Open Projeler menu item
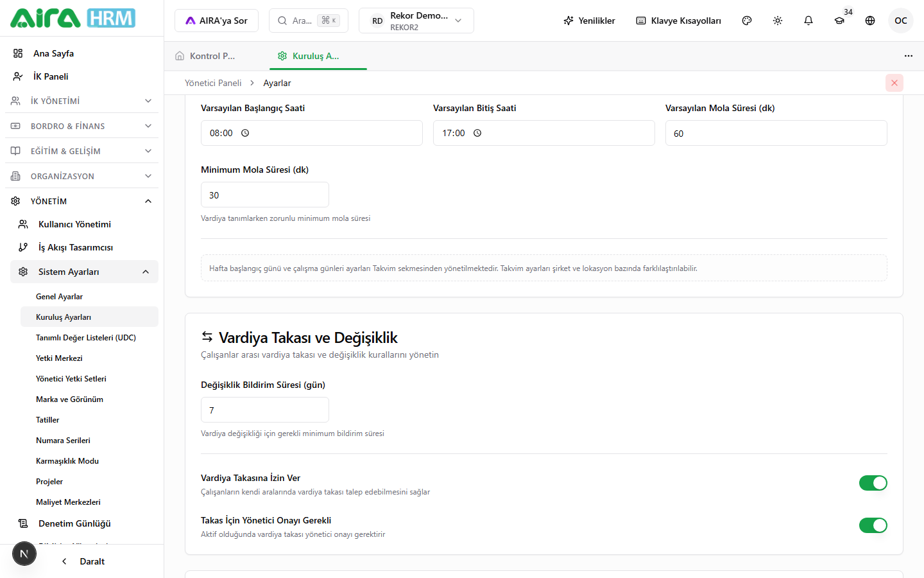 tap(89, 482)
